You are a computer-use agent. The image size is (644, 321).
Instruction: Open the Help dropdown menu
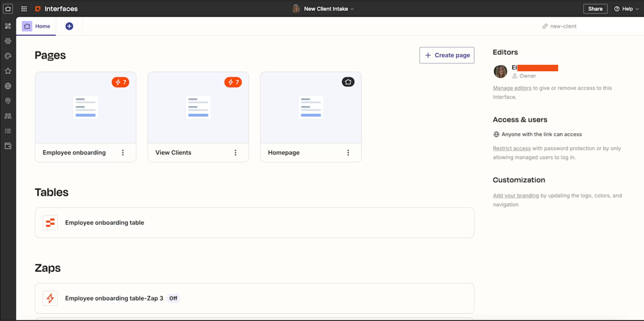[626, 9]
